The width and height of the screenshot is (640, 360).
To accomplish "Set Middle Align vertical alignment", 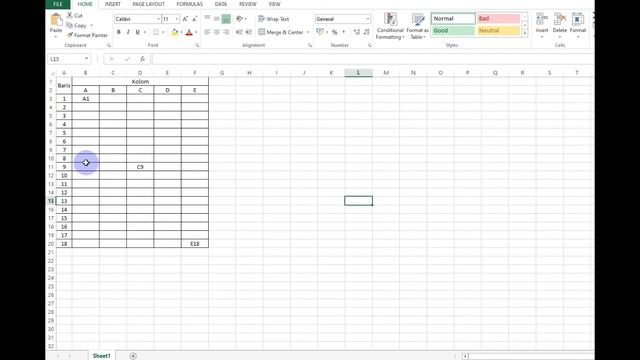I will click(x=217, y=19).
